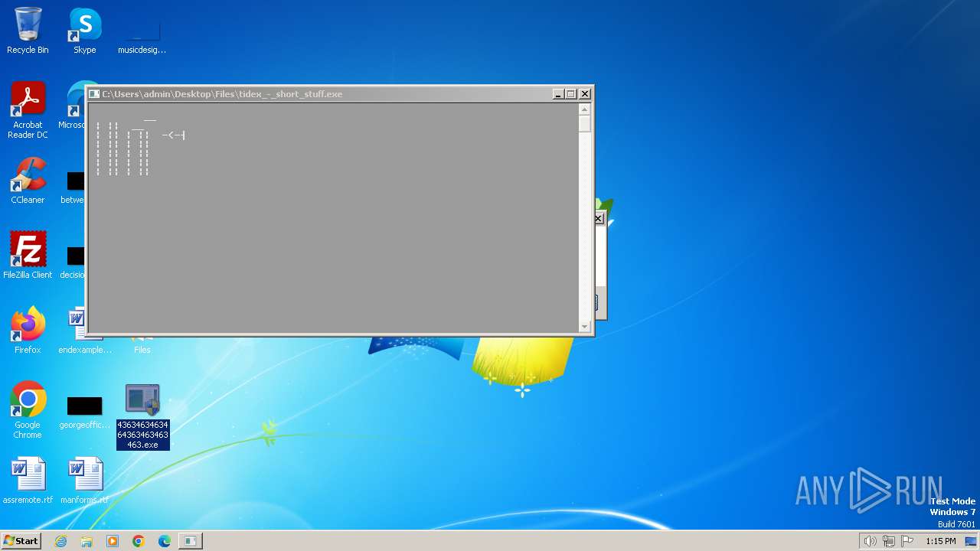Launch CCleaner from the desktop
The image size is (980, 551).
[x=28, y=181]
